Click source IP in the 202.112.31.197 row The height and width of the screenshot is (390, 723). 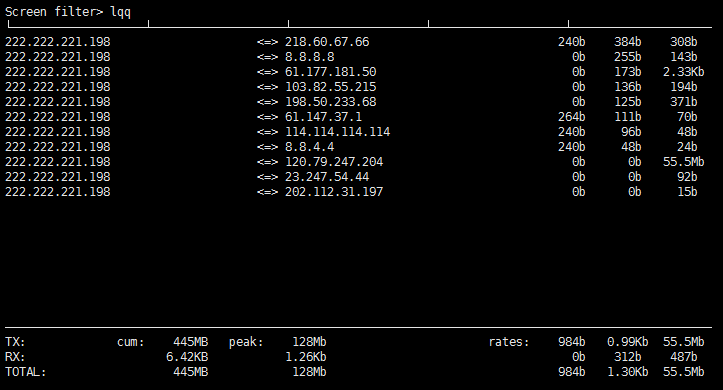point(58,192)
